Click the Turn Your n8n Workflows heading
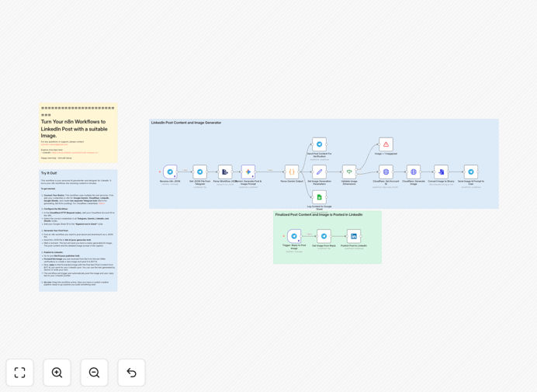The height and width of the screenshot is (392, 537). 74,129
